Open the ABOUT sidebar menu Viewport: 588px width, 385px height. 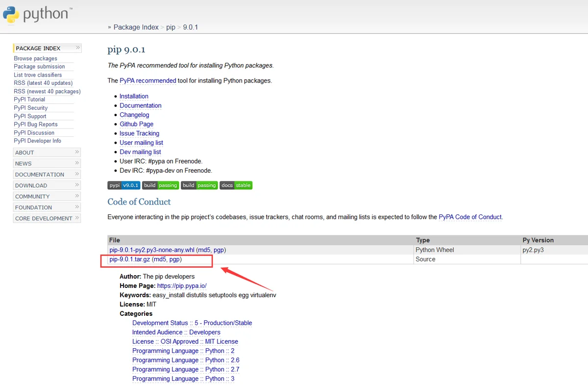[47, 153]
